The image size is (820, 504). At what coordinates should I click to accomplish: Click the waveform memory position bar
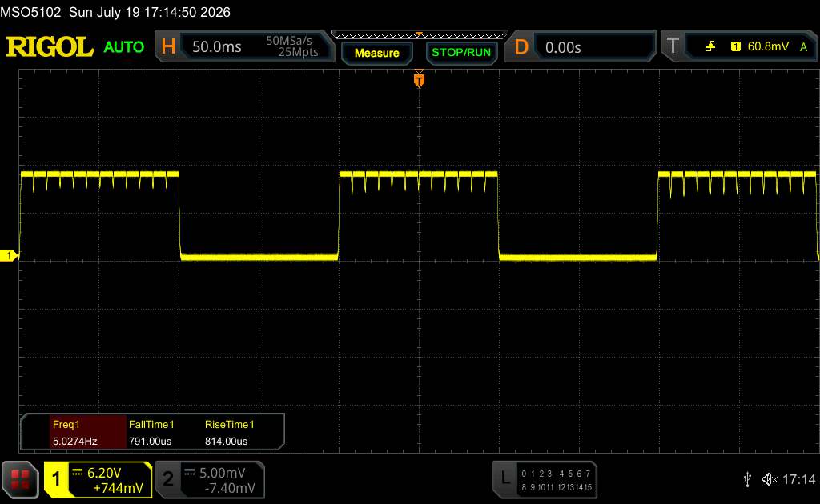[x=420, y=35]
